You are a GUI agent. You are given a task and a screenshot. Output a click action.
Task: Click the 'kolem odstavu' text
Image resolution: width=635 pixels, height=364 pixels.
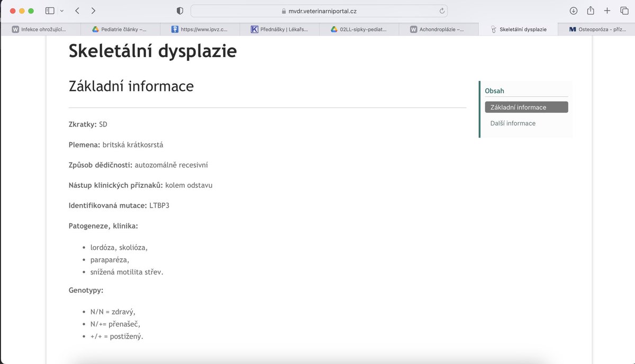coord(189,185)
